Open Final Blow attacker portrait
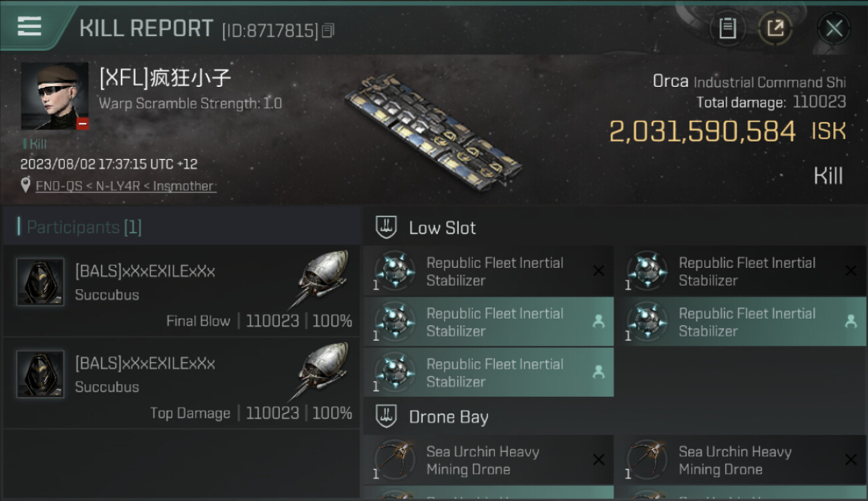868x501 pixels. pos(40,282)
